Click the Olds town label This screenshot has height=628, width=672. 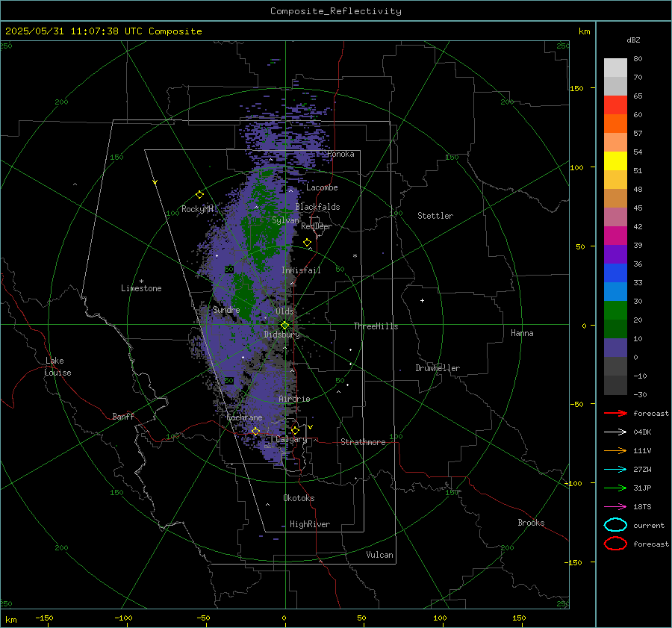pos(284,311)
